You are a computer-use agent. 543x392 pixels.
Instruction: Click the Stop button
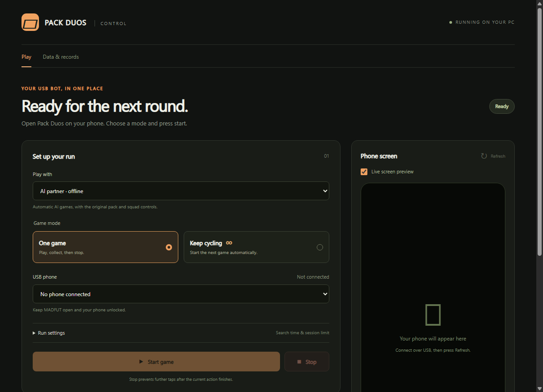tap(307, 362)
